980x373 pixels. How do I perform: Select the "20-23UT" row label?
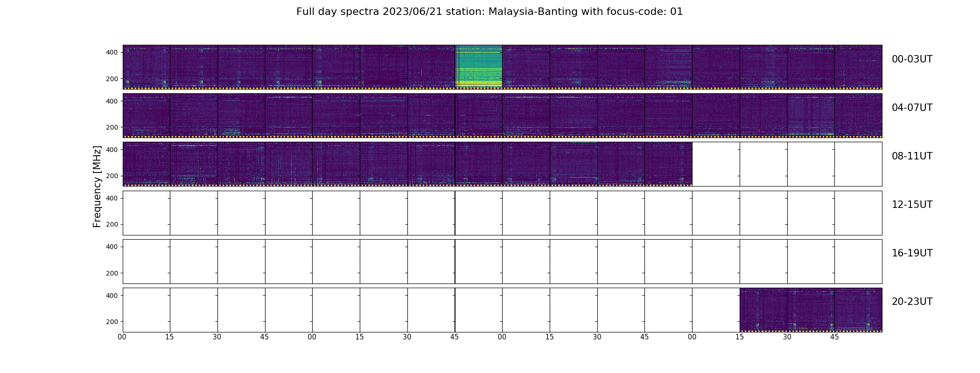tap(912, 302)
